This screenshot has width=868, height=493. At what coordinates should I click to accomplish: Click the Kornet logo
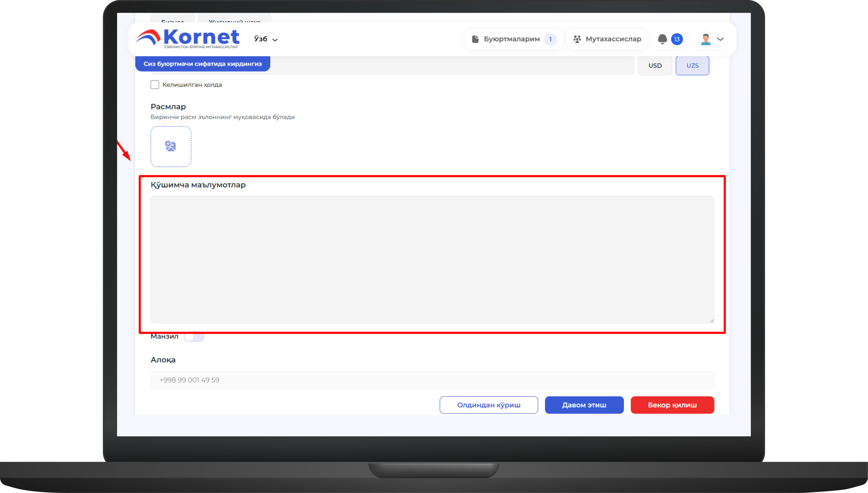[188, 39]
